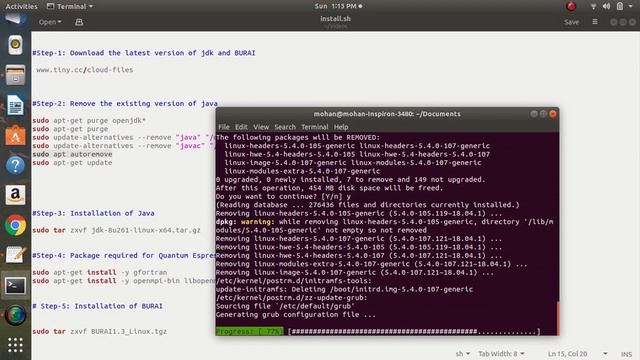Click the battery icon in top bar

(620, 6)
